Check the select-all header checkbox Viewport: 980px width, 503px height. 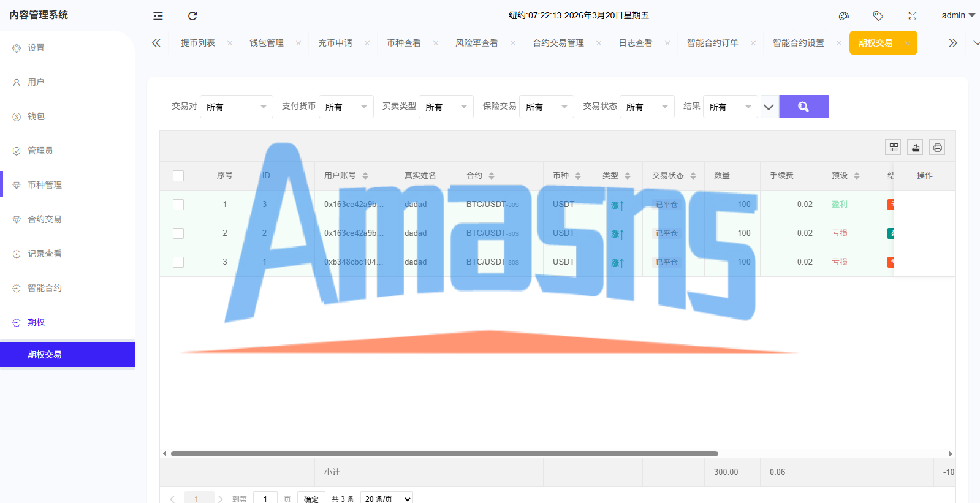point(178,176)
